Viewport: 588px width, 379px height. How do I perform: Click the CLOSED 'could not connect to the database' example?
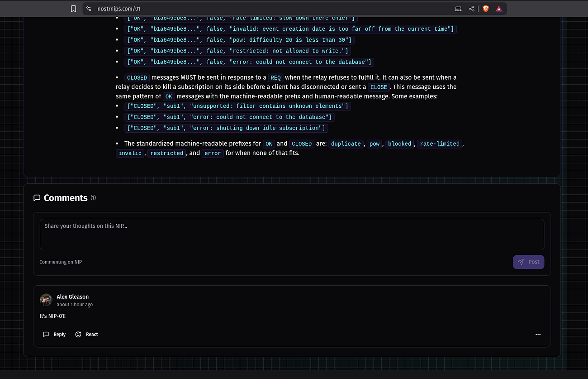230,117
